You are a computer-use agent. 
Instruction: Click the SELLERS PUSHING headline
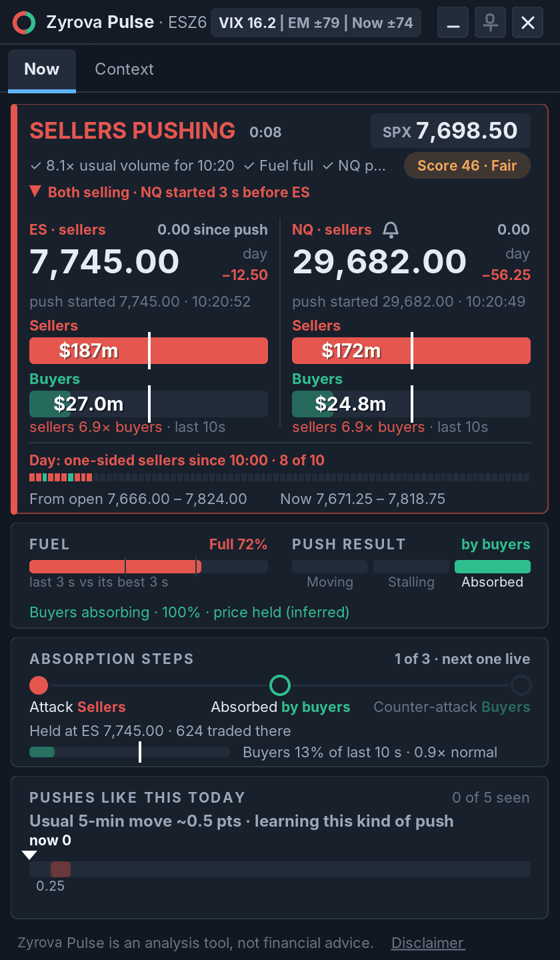[133, 131]
